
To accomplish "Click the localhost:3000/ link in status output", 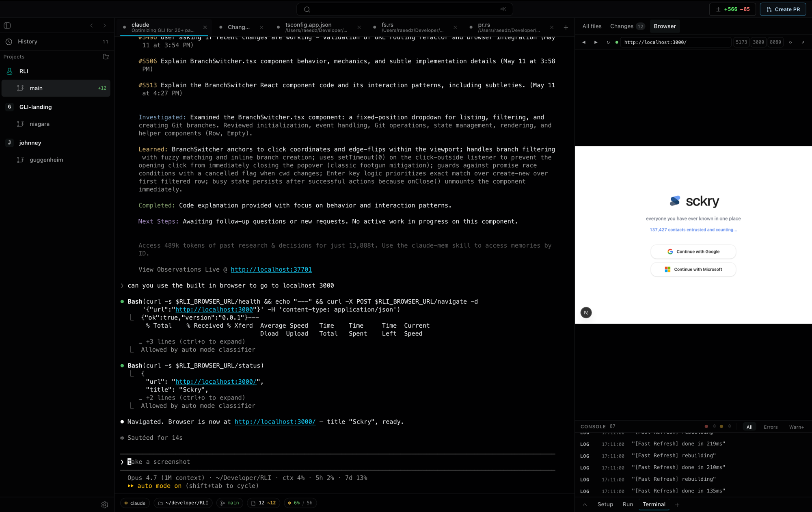I will [x=216, y=382].
